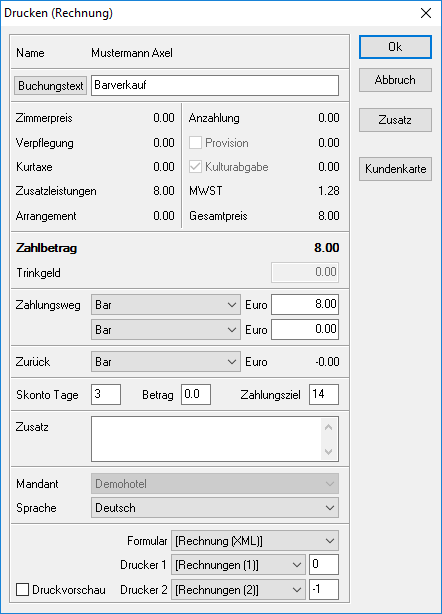Click the Drucker 1 copies field

[x=324, y=565]
